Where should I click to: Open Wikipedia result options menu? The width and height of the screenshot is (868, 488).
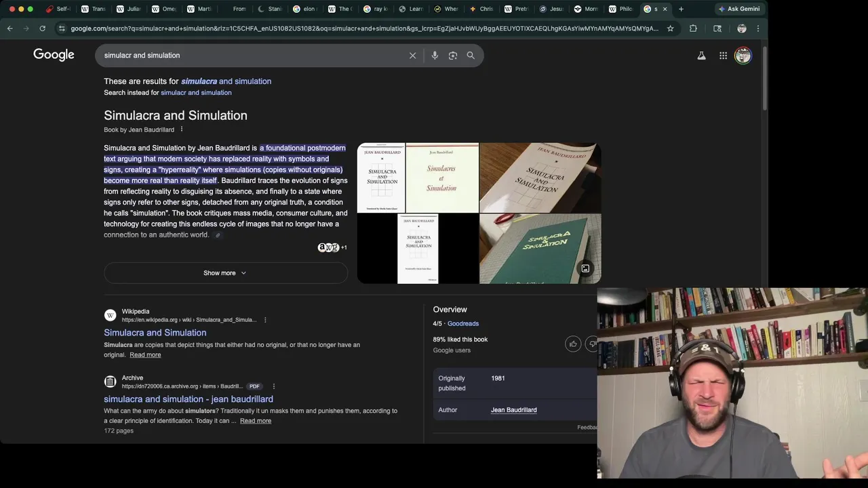(265, 320)
